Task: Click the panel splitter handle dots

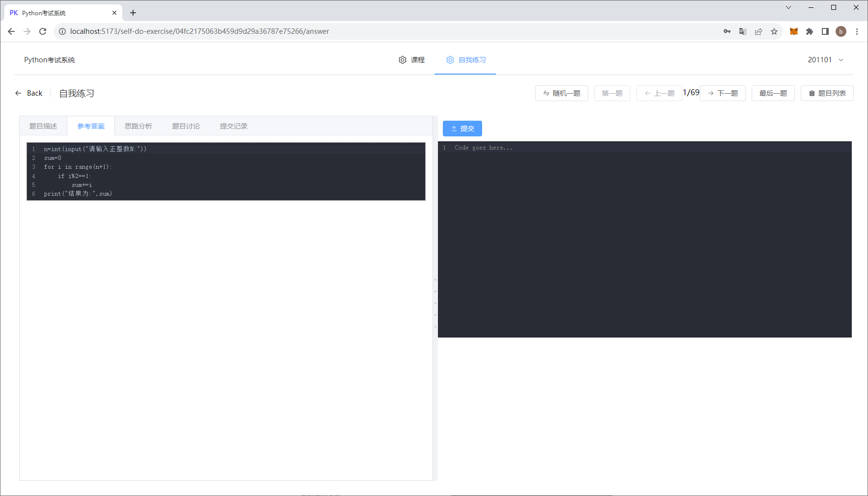Action: tap(435, 303)
